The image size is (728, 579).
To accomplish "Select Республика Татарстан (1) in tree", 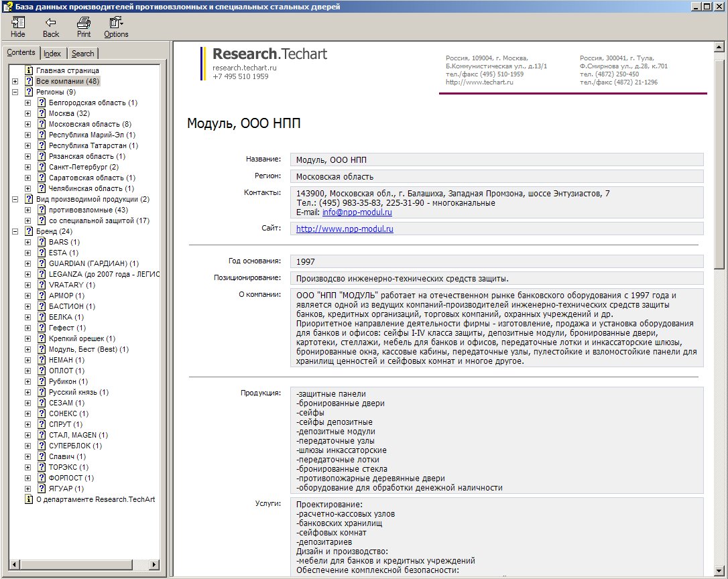I will tap(93, 145).
